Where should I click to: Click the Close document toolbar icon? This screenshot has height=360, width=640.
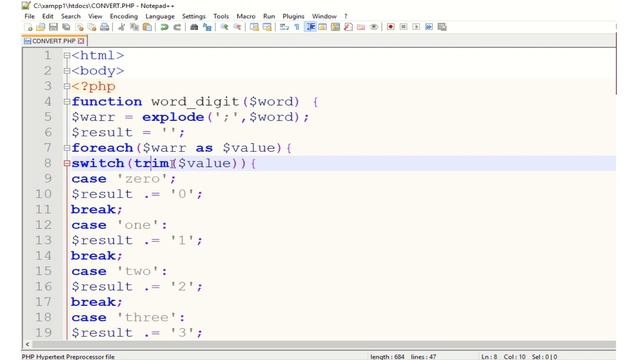click(79, 27)
